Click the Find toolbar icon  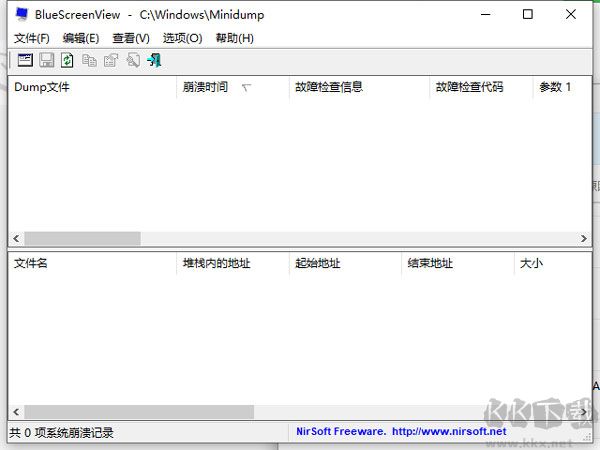(x=133, y=60)
